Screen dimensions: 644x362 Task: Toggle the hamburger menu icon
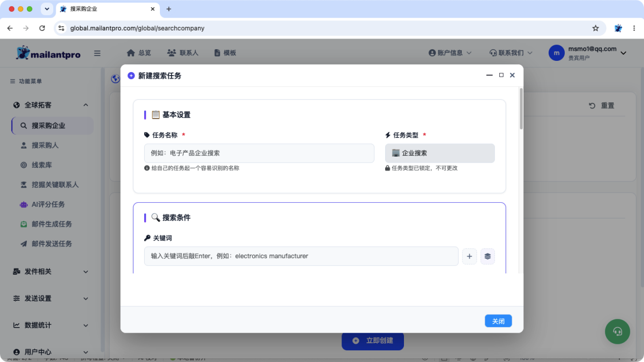tap(97, 53)
